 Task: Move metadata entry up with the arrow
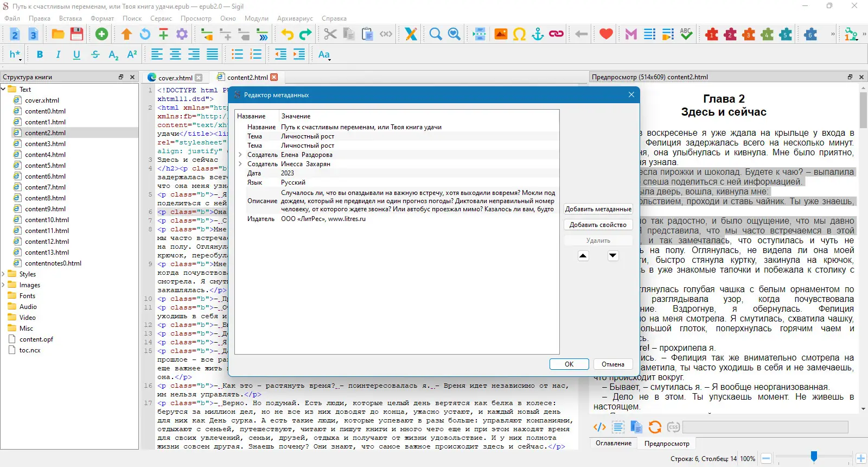583,256
